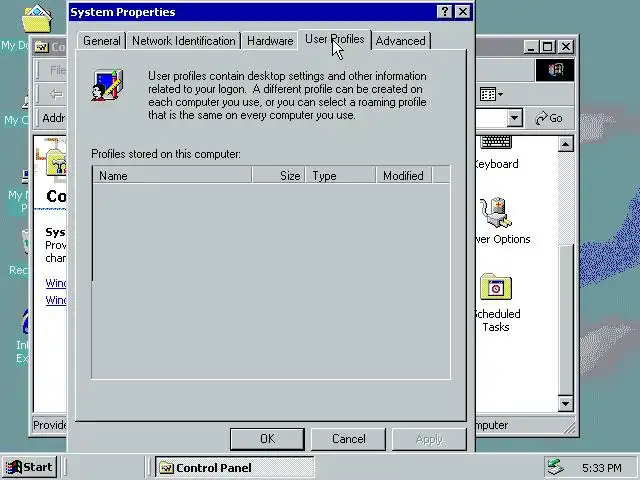Sort profiles by Modified column
Image resolution: width=640 pixels, height=480 pixels.
(404, 176)
